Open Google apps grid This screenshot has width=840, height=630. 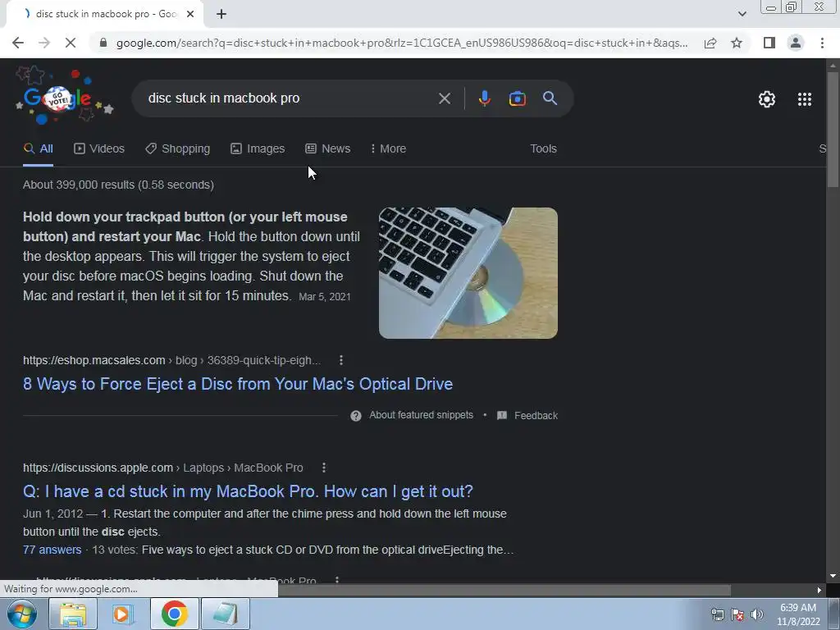(x=805, y=99)
